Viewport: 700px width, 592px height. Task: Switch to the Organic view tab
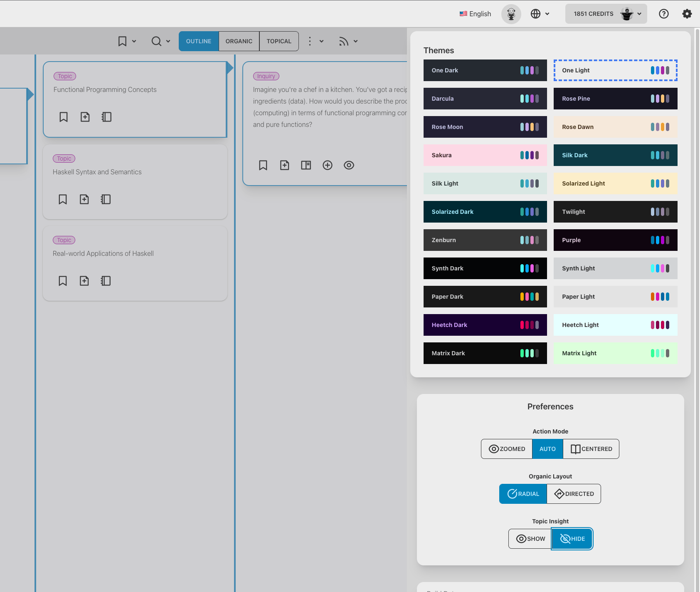coord(239,41)
